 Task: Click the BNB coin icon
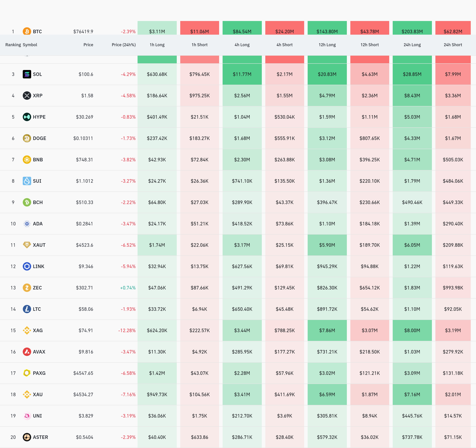pos(27,159)
